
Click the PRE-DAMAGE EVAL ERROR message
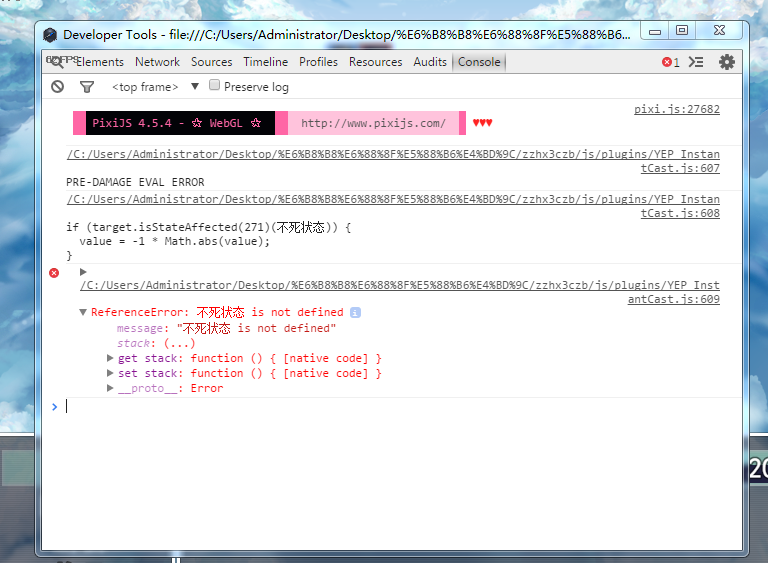point(135,182)
